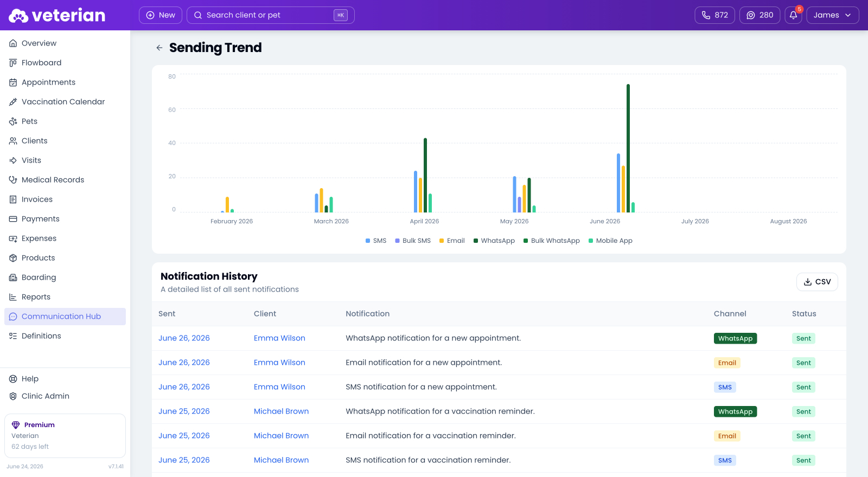
Task: Click the phone credits icon showing 872
Action: (706, 15)
